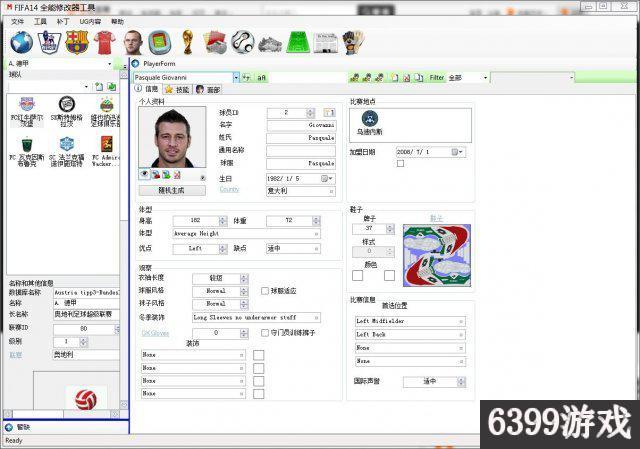This screenshot has height=449, width=640.
Task: Click the aA case toggle icon
Action: pos(262,78)
